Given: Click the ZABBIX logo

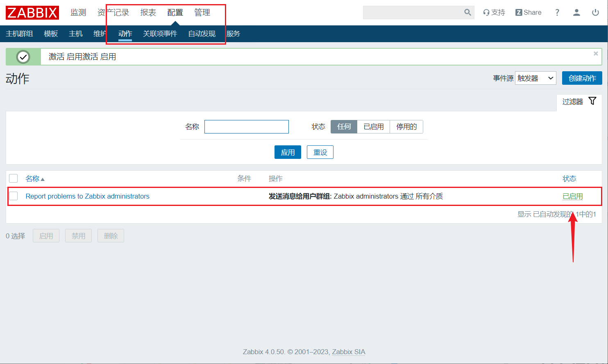Looking at the screenshot, I should [x=32, y=13].
